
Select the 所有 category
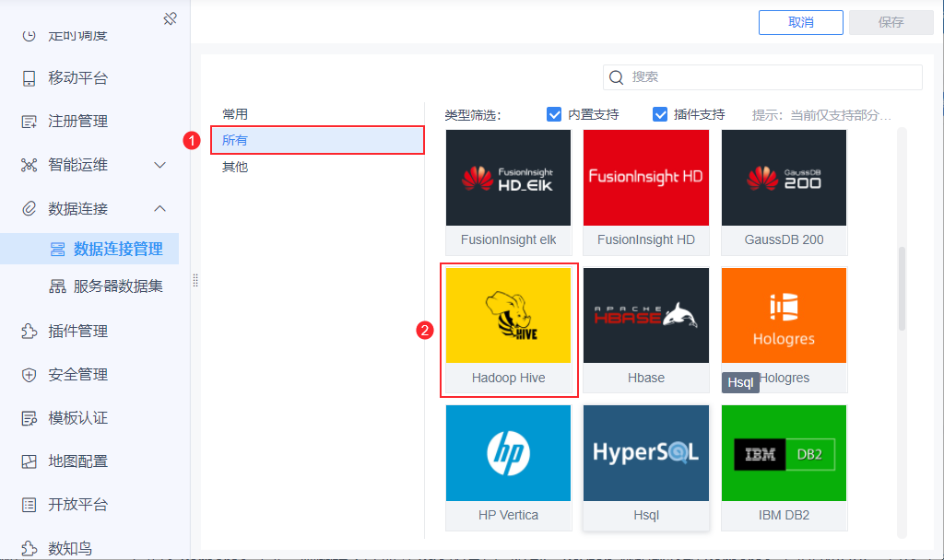pyautogui.click(x=317, y=140)
